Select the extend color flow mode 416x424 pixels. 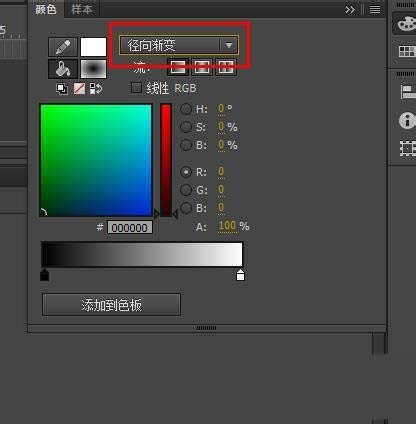coord(178,67)
